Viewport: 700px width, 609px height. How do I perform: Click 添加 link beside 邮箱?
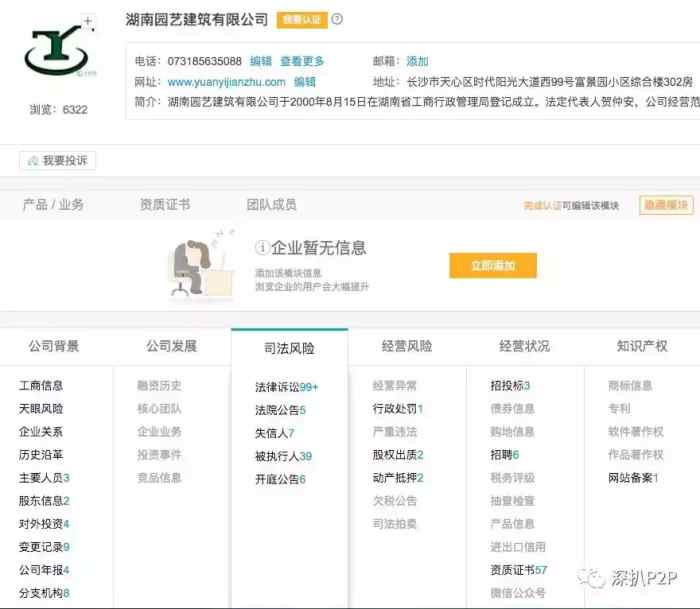click(417, 61)
